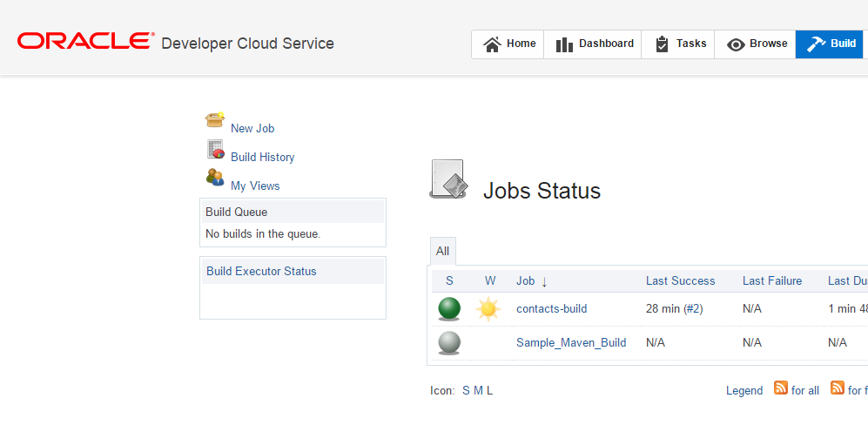Sort table by Last Success column
The image size is (868, 425).
click(680, 280)
